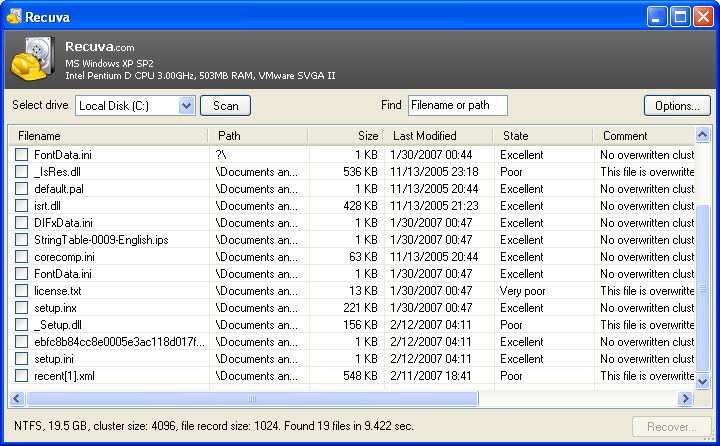
Task: Click the 428 KB size cell
Action: pyautogui.click(x=360, y=206)
